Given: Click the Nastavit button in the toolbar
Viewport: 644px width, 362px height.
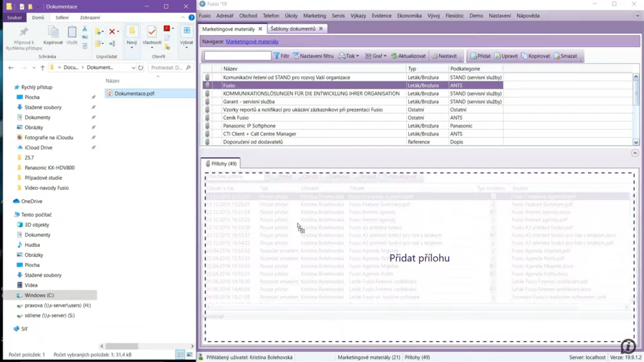Looking at the screenshot, I should coord(444,56).
